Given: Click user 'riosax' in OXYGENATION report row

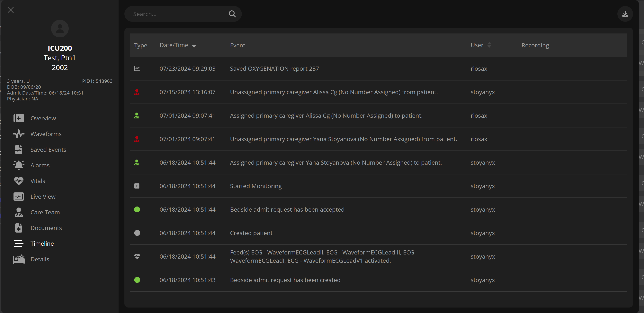Looking at the screenshot, I should click(479, 69).
